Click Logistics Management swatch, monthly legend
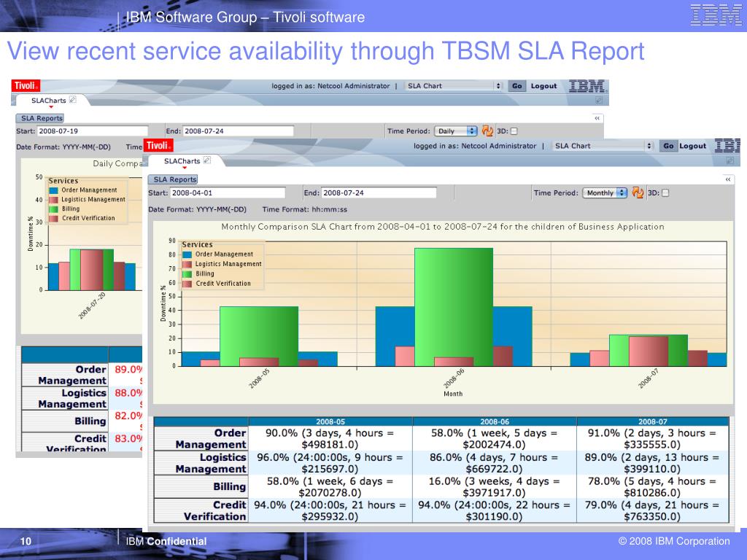The image size is (747, 560). (x=187, y=264)
